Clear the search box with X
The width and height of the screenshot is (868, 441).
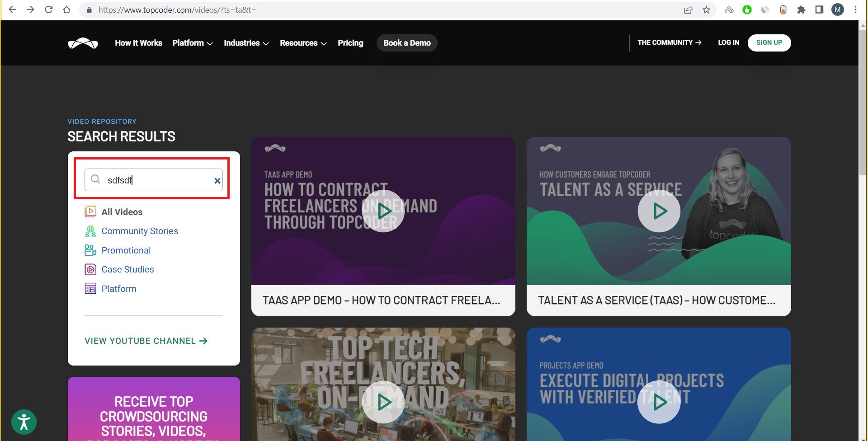(217, 181)
